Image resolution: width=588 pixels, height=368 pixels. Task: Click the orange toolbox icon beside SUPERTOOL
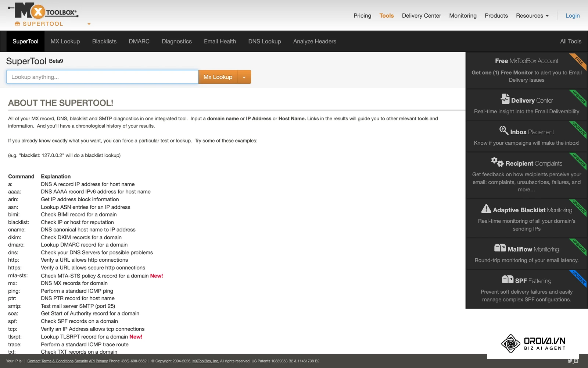(17, 24)
